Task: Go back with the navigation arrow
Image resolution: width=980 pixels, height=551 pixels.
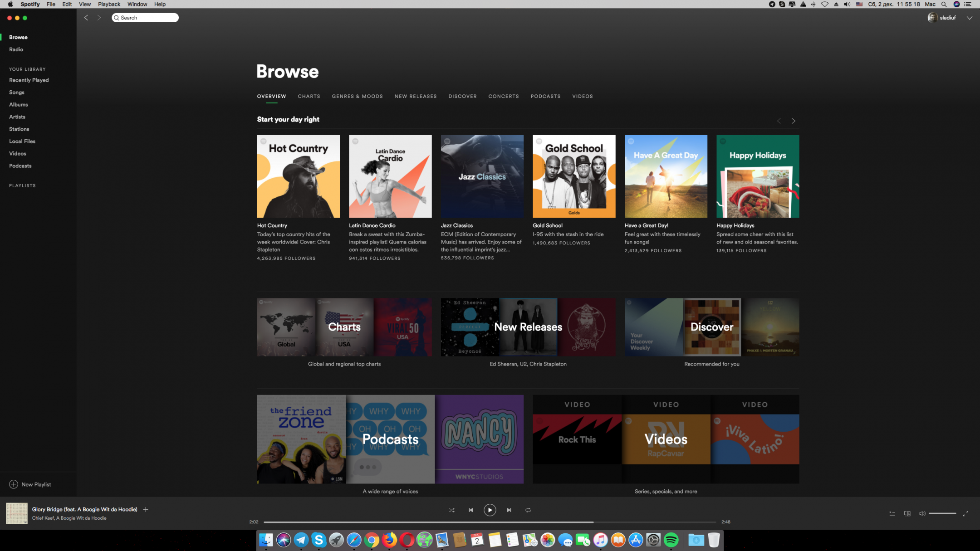Action: tap(86, 18)
